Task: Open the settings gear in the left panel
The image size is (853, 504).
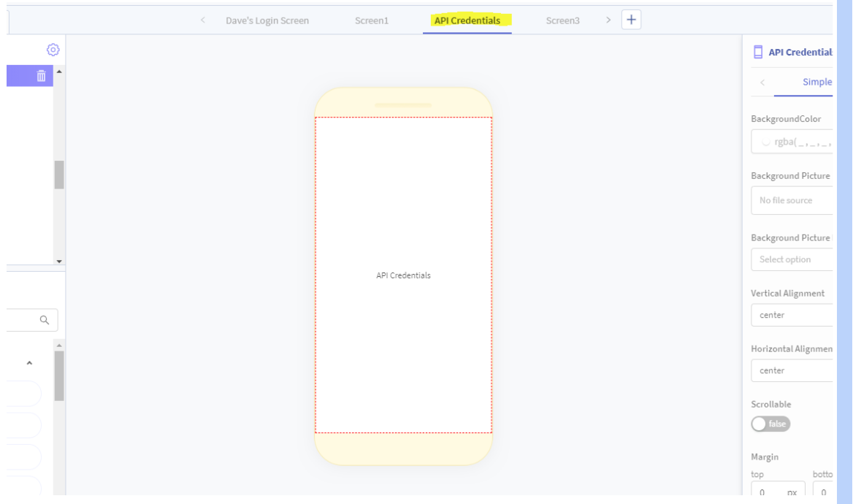Action: tap(53, 50)
